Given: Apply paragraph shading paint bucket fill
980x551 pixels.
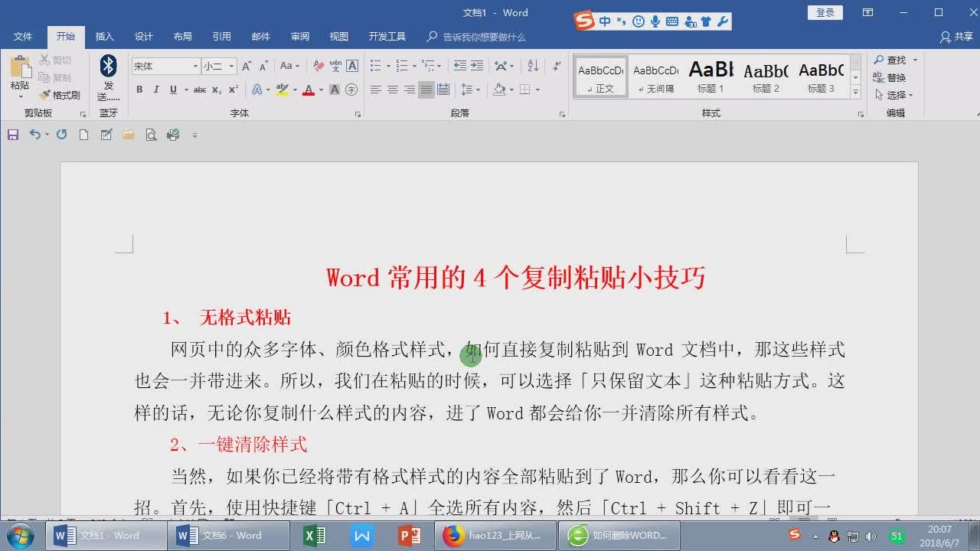Looking at the screenshot, I should [x=498, y=90].
